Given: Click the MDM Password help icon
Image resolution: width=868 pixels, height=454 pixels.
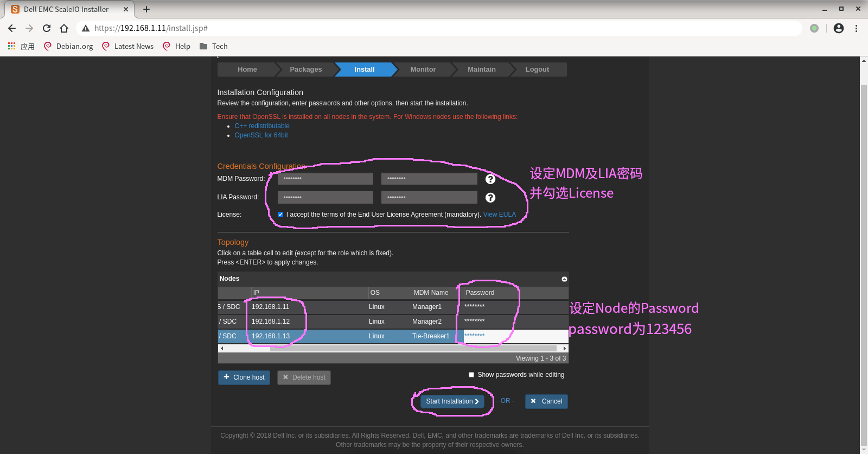Looking at the screenshot, I should pyautogui.click(x=490, y=179).
